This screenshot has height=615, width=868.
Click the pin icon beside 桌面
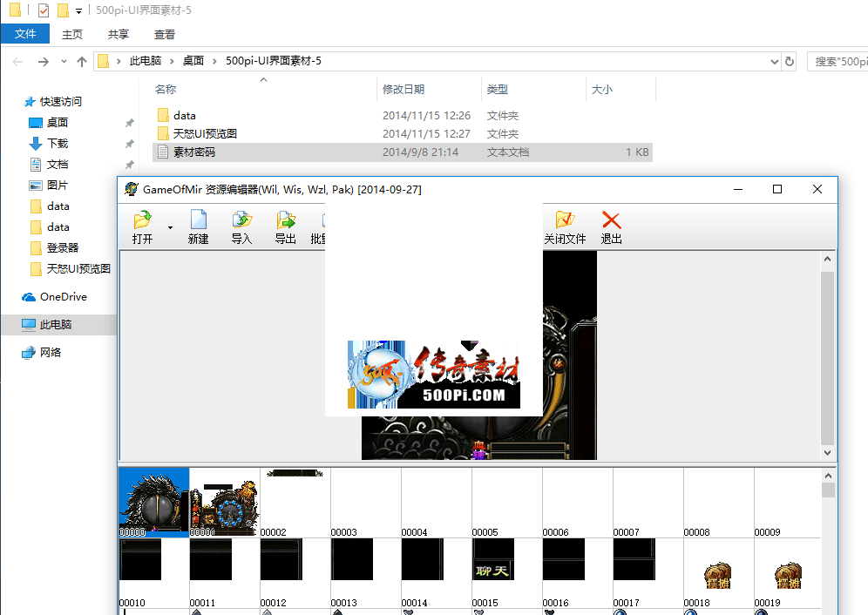[x=130, y=123]
